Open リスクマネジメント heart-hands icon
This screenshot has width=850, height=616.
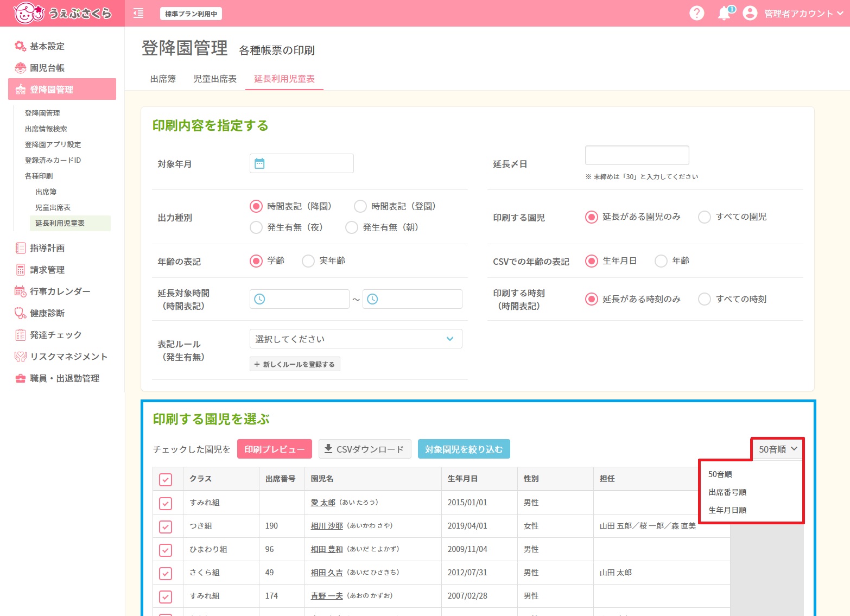[x=20, y=357]
